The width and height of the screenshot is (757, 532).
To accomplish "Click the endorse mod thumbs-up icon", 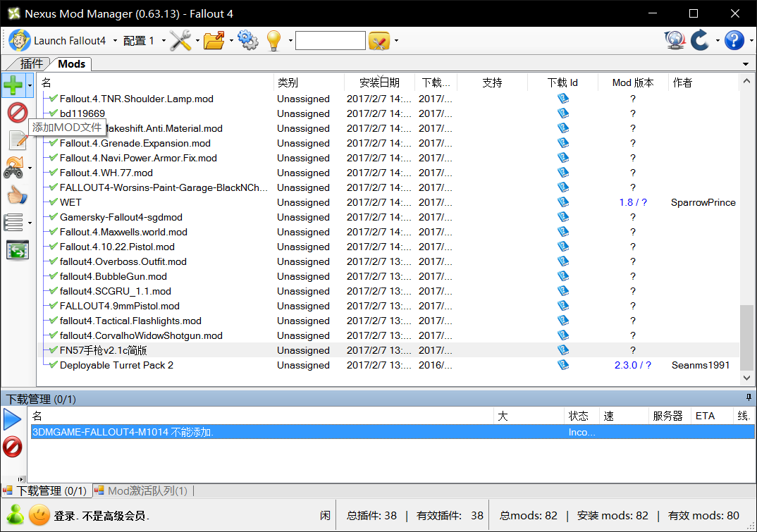I will [16, 194].
